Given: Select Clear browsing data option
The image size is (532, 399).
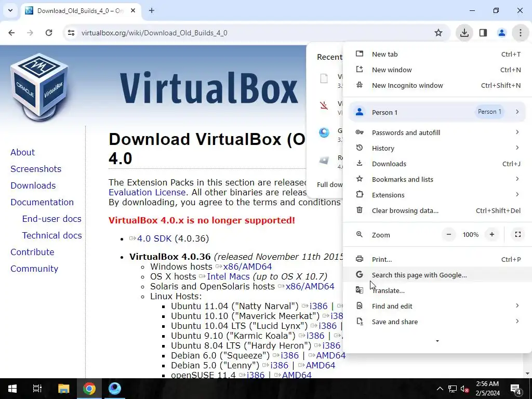Looking at the screenshot, I should [x=437, y=211].
